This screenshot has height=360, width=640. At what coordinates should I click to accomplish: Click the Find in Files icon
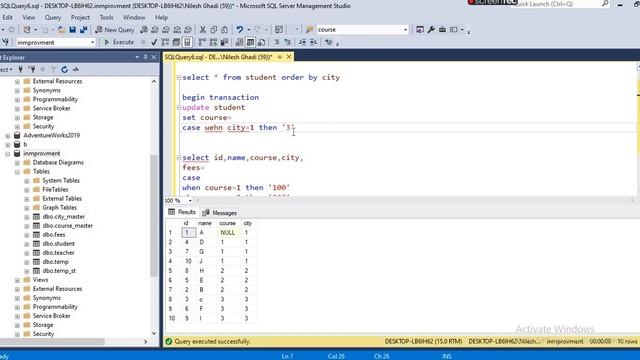click(x=309, y=30)
